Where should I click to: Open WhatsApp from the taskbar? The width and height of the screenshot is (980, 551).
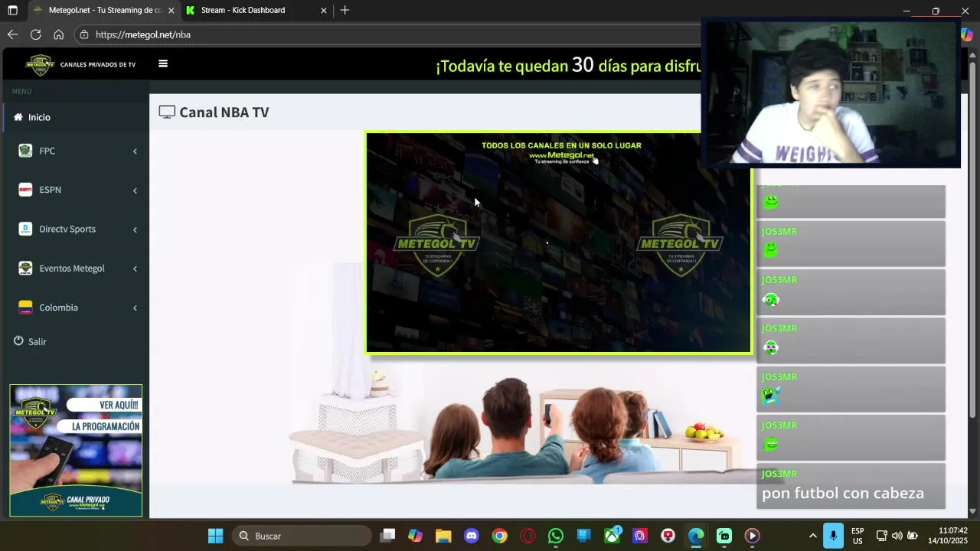point(556,536)
